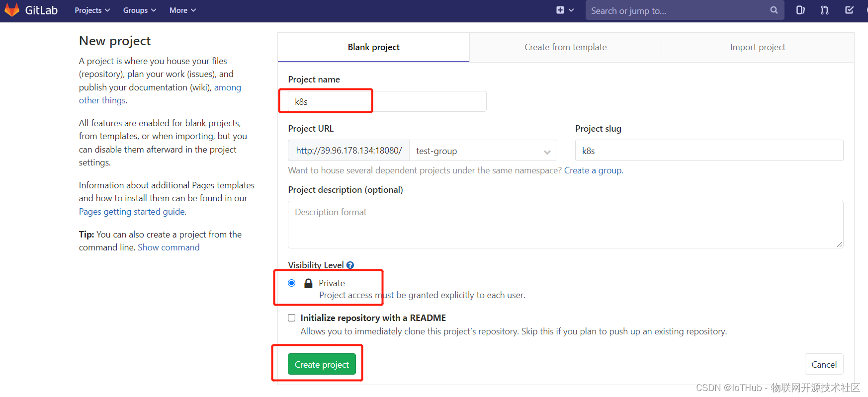Click the Visibility Level help icon
Screen dimensions: 868x397
click(350, 265)
